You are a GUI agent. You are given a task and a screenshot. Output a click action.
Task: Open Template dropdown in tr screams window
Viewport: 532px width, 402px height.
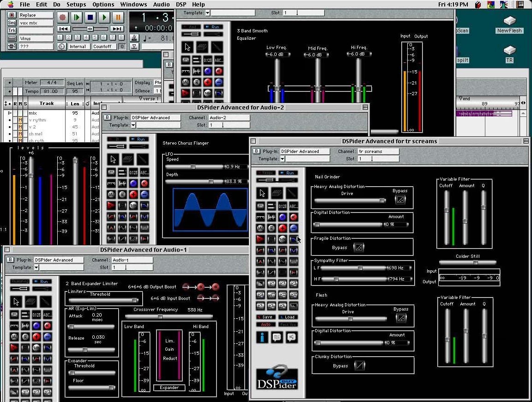282,159
